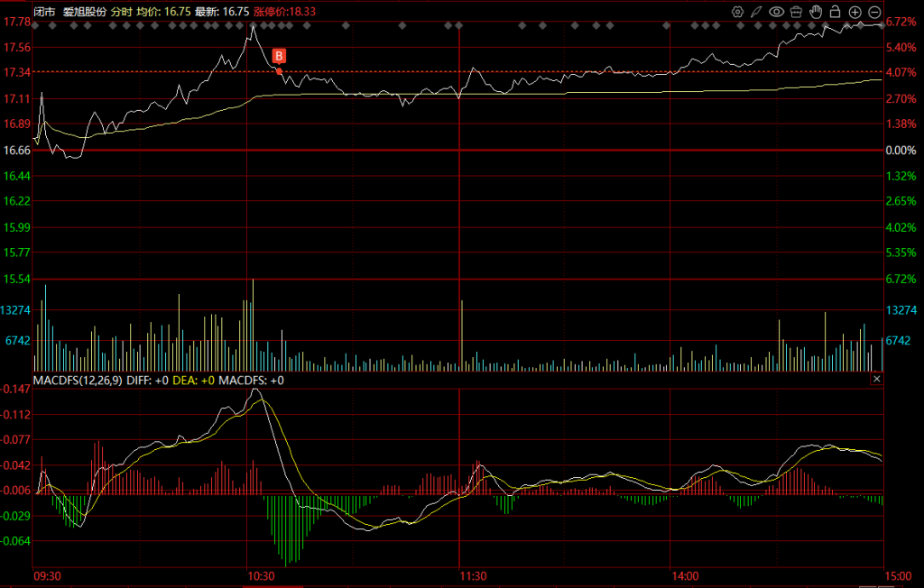Image resolution: width=924 pixels, height=588 pixels.
Task: Enable the hand pan tool
Action: click(x=816, y=12)
